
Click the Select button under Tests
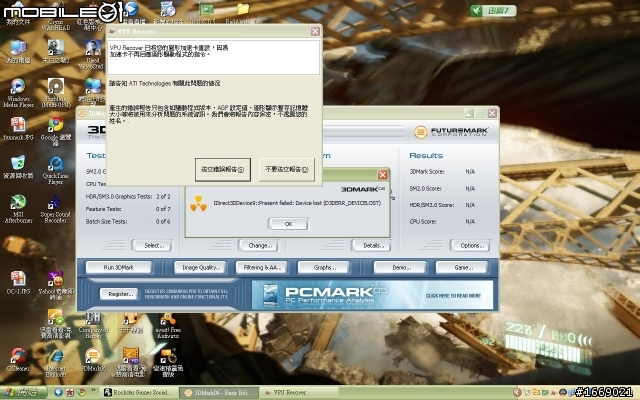(152, 246)
